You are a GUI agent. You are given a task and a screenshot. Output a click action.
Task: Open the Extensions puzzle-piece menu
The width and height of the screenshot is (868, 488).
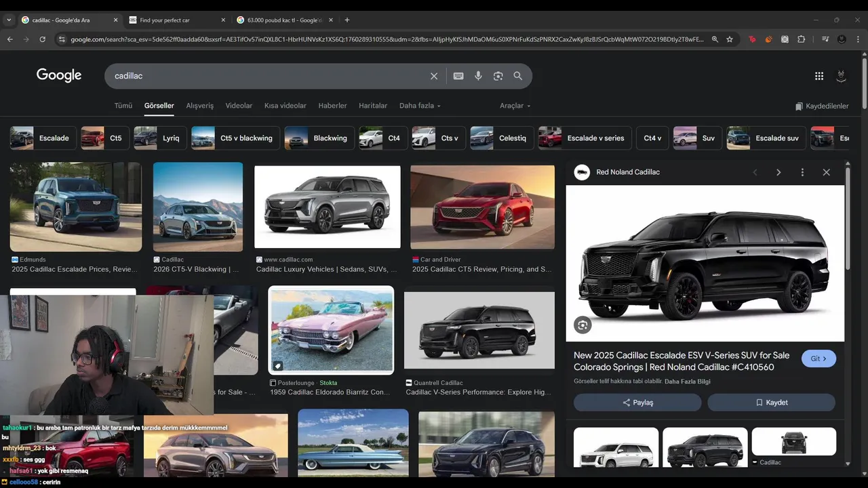801,39
